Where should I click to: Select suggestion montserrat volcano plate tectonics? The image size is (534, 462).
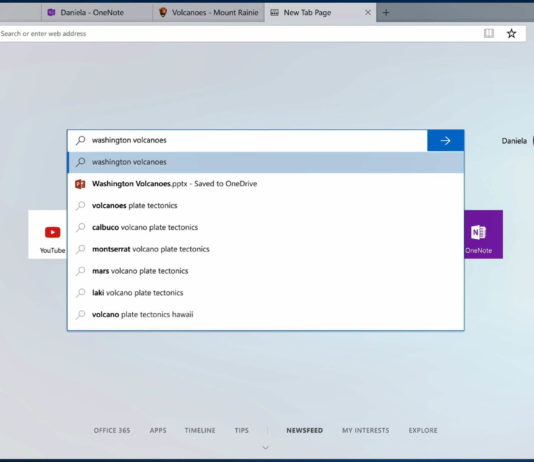click(266, 249)
